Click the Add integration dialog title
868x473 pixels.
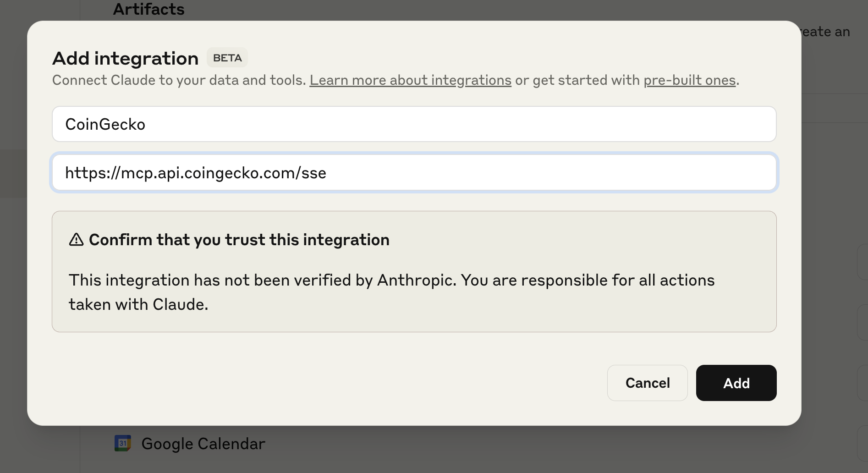[125, 59]
